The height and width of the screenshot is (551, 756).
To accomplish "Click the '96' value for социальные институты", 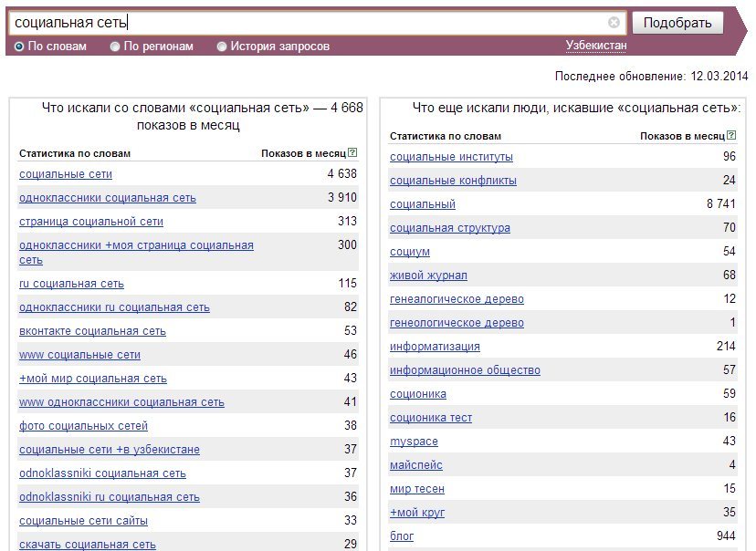I will click(x=729, y=156).
